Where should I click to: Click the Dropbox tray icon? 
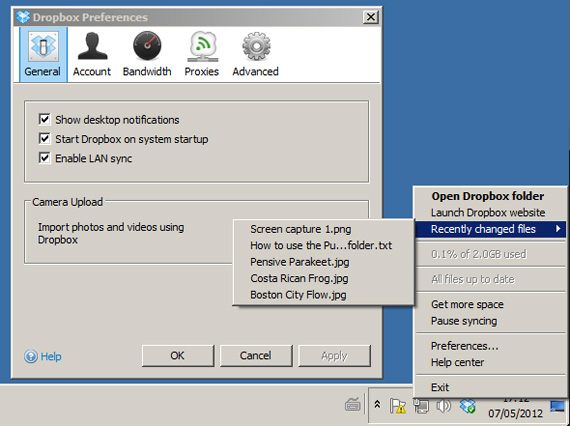click(x=467, y=406)
